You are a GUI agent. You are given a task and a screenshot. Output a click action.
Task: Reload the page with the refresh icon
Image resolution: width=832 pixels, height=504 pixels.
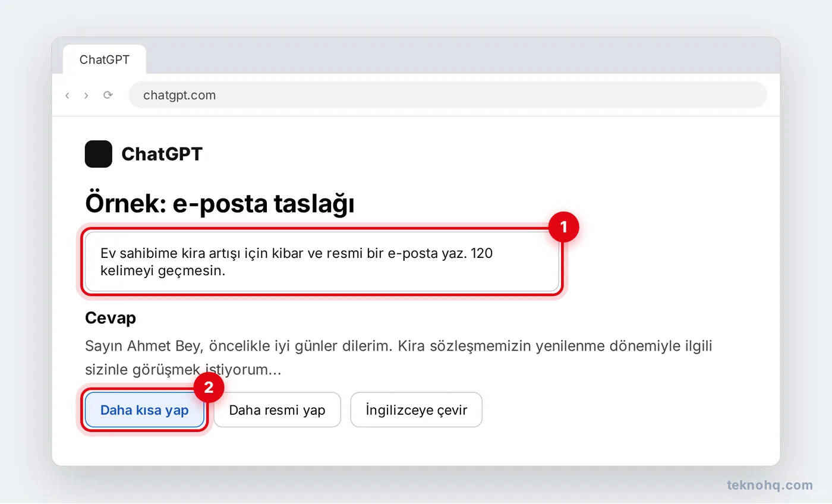click(108, 95)
